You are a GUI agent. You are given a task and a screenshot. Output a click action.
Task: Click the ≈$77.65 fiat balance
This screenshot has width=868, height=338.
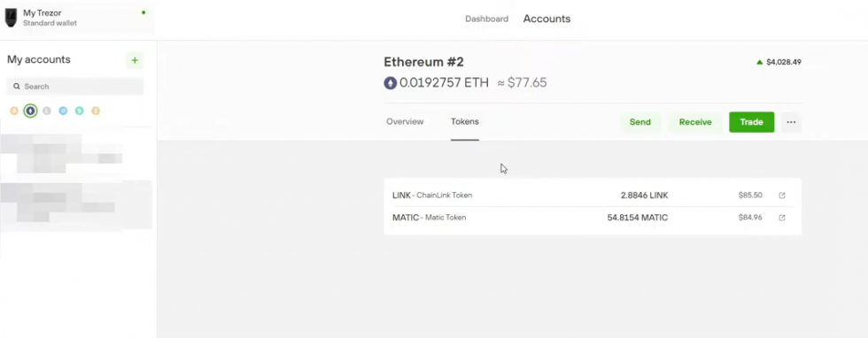(x=522, y=83)
